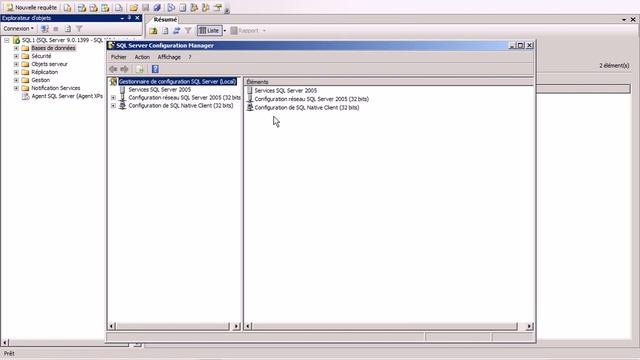This screenshot has height=360, width=640.
Task: Click the filter icon in Résumé toolbar
Action: tap(188, 31)
